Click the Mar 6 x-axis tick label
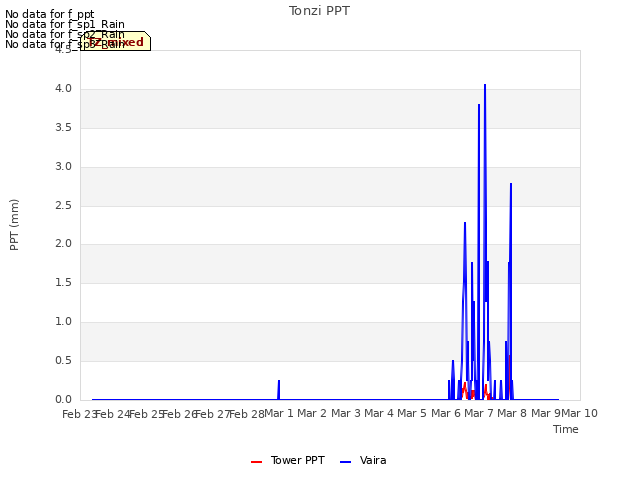Screen dimensions: 640x480 446,413
